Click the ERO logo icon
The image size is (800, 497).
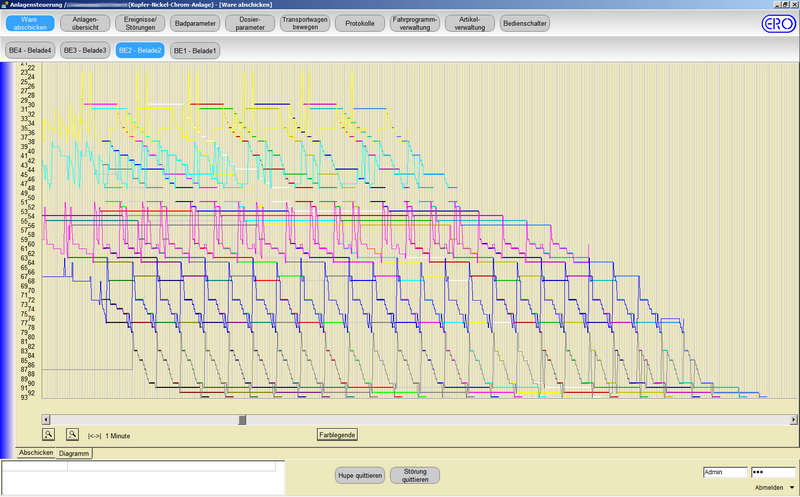click(777, 24)
